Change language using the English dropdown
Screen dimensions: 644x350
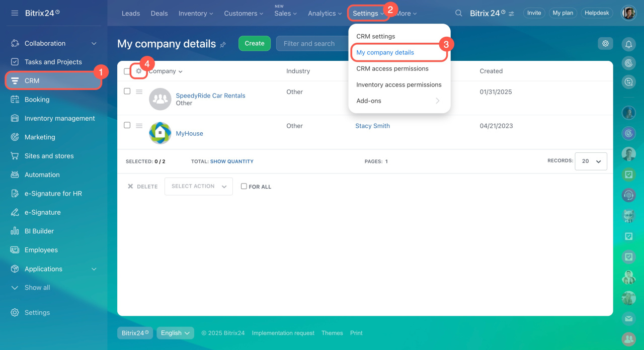[x=175, y=333]
